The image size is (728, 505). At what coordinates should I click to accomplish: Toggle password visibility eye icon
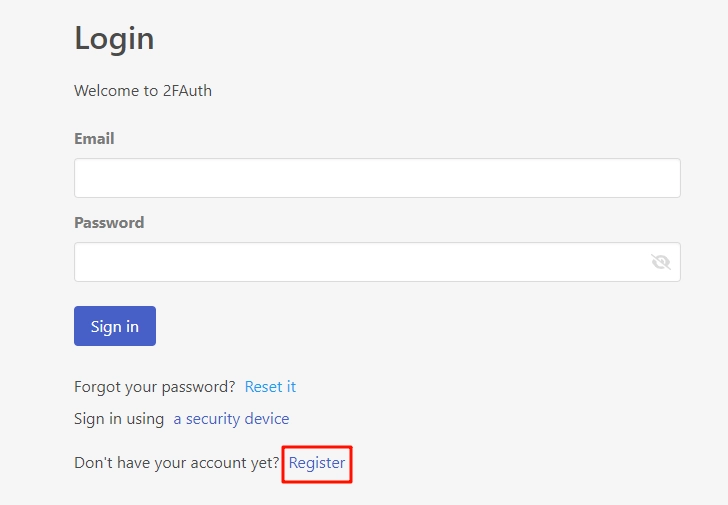[660, 262]
